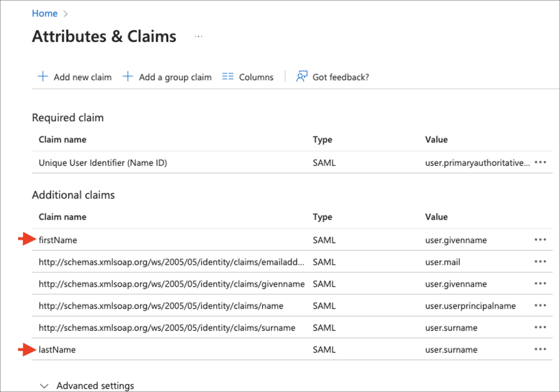Click the Got feedback person icon
This screenshot has width=560, height=392.
[302, 76]
